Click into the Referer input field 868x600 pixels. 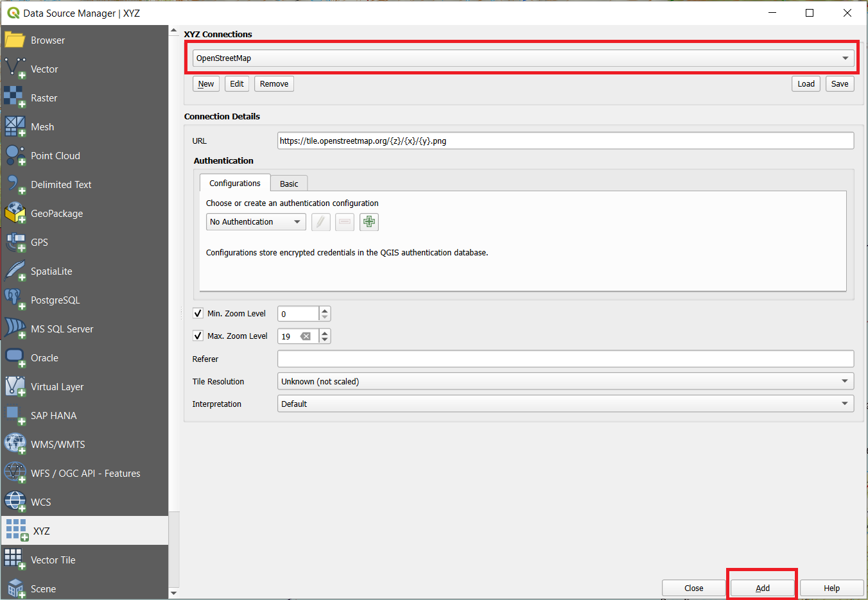point(566,359)
